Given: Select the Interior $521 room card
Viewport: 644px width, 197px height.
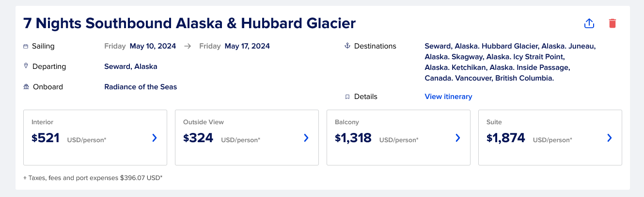Looking at the screenshot, I should [x=95, y=137].
